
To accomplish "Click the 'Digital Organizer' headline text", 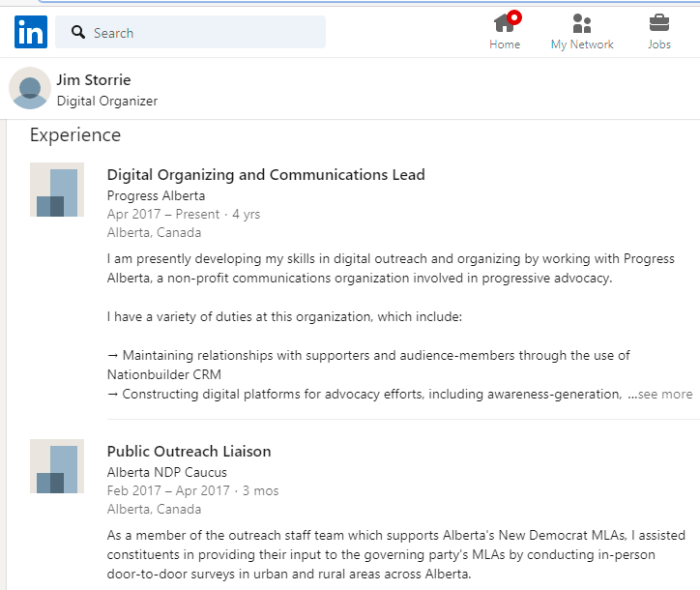I will click(x=107, y=101).
